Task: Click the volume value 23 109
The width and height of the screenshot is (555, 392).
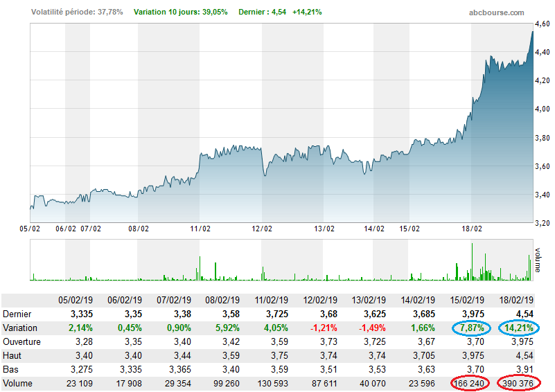Action: click(79, 383)
